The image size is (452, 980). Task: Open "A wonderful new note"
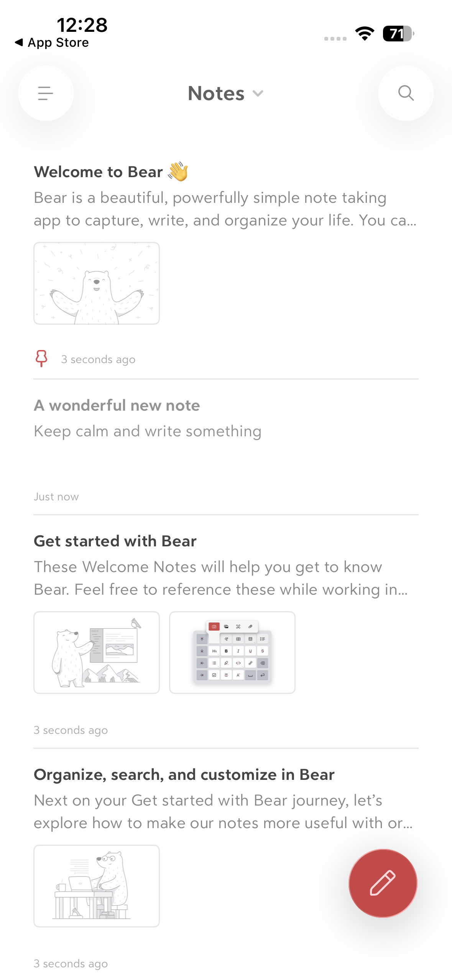[117, 406]
